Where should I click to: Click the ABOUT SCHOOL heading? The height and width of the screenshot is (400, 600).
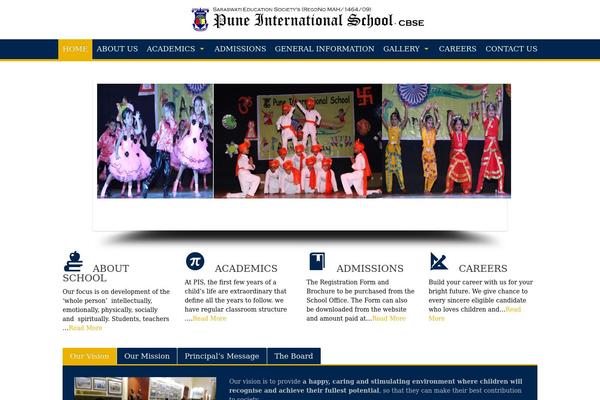pos(96,273)
